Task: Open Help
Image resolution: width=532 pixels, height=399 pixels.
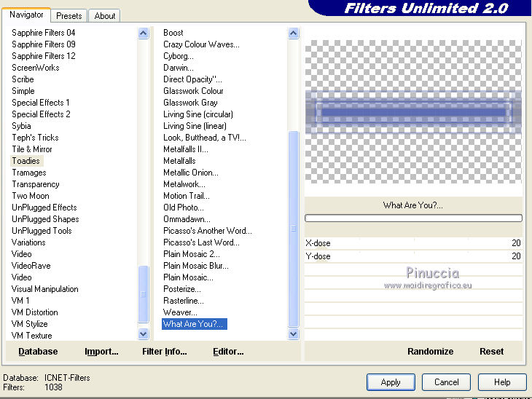Action: [502, 382]
